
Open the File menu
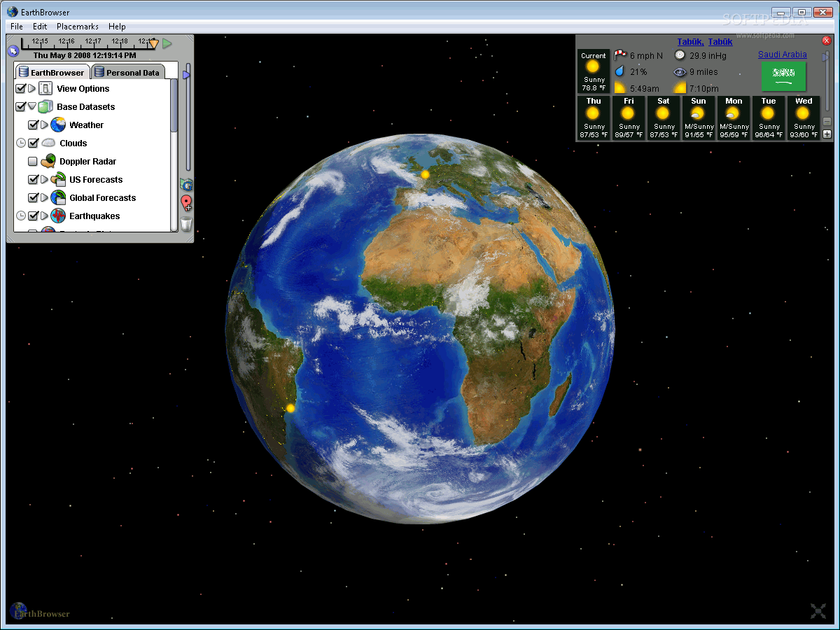[x=17, y=27]
